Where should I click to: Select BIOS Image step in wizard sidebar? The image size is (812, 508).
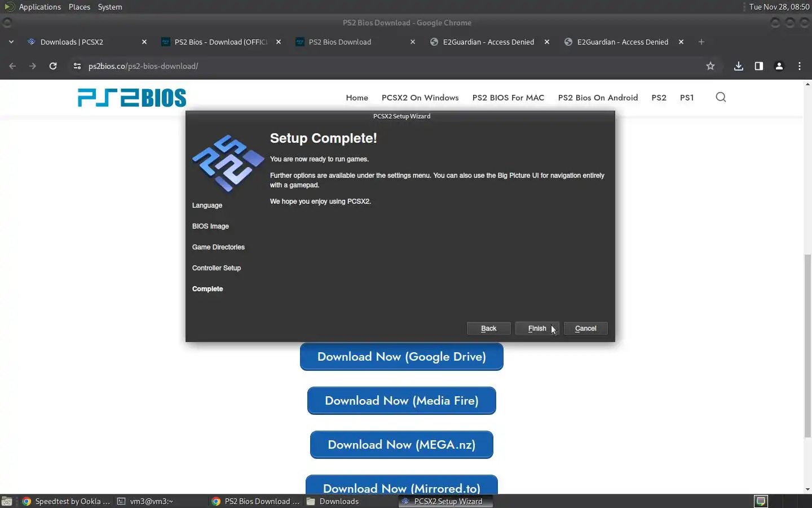click(210, 226)
